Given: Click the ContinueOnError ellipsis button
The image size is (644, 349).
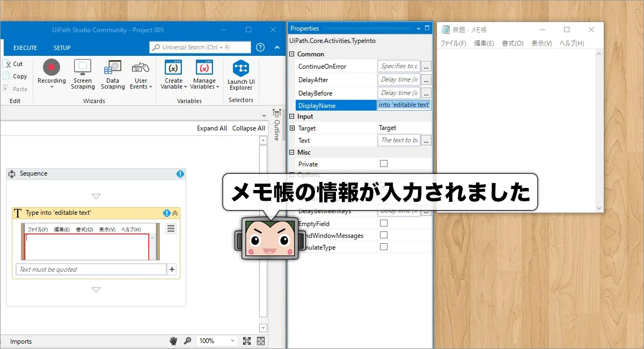Looking at the screenshot, I should pos(426,67).
